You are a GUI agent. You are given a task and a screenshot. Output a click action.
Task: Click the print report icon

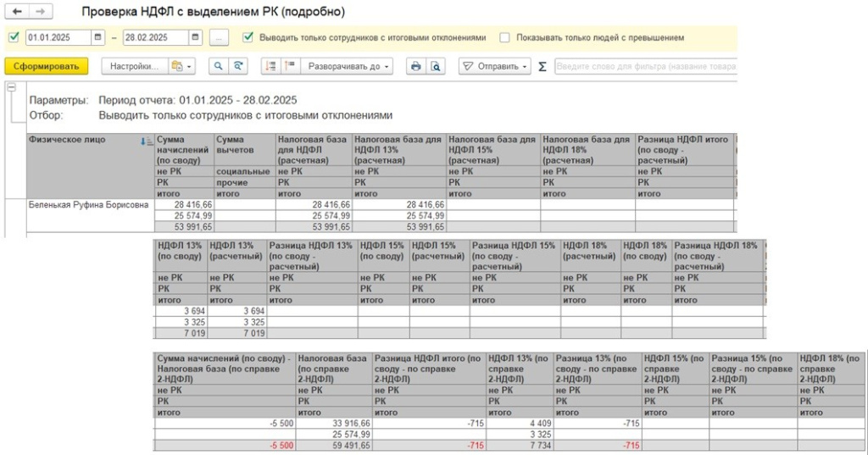pyautogui.click(x=415, y=66)
